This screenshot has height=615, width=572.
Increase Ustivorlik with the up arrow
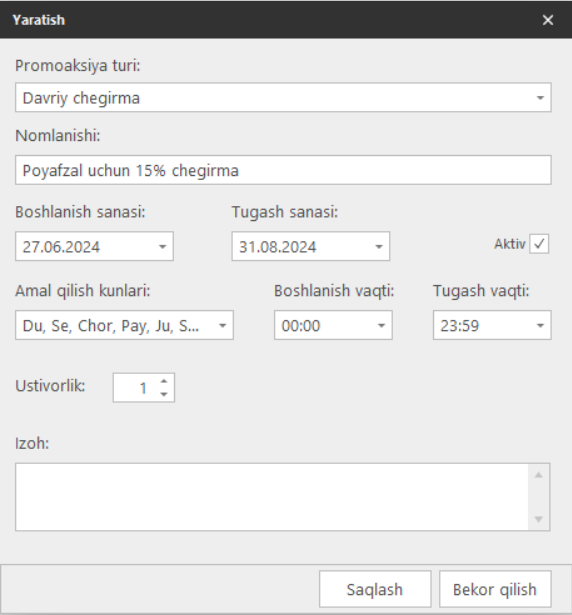(x=164, y=381)
